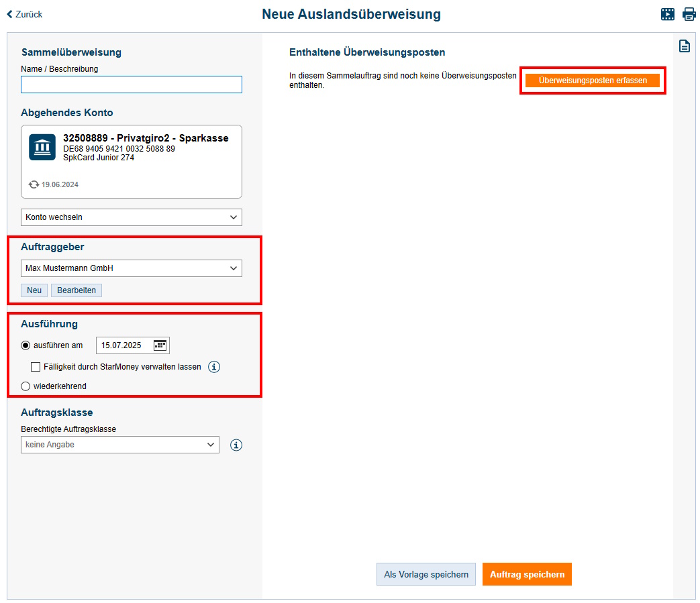Image resolution: width=700 pixels, height=603 pixels.
Task: Open the document icon in right sidebar
Action: pyautogui.click(x=684, y=46)
